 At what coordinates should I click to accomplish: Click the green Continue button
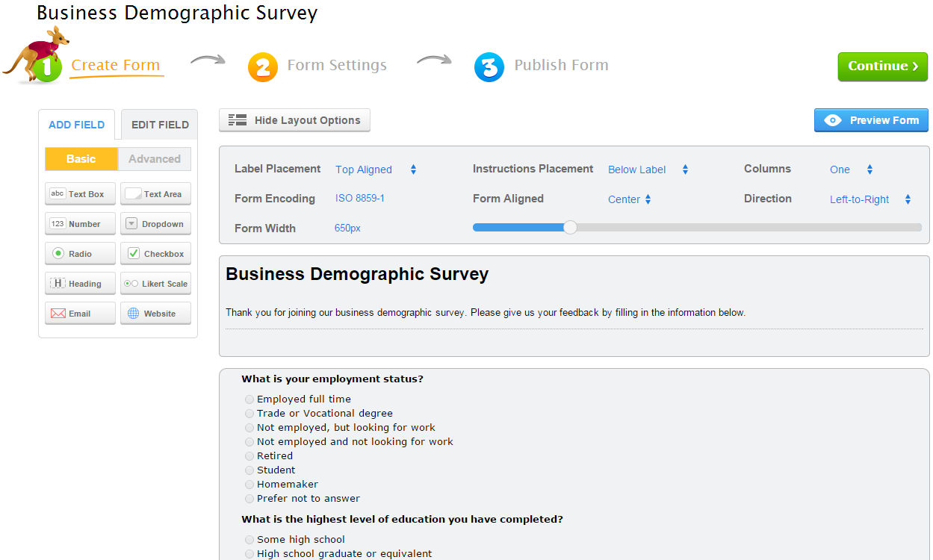point(882,66)
